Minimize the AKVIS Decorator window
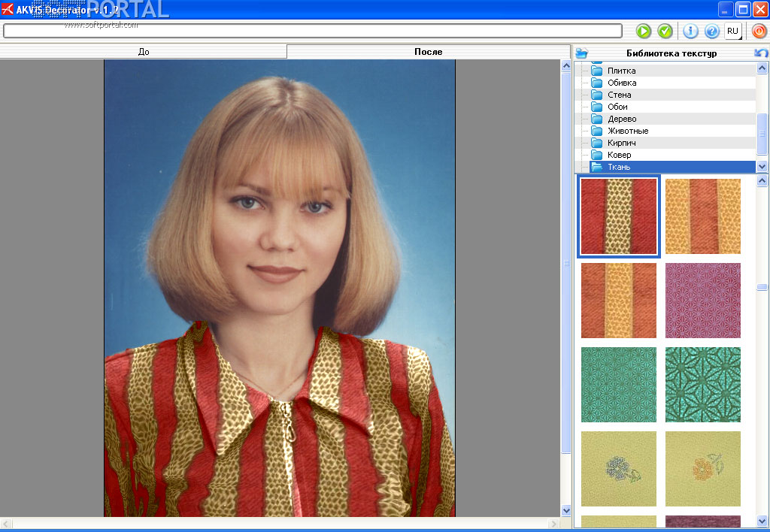This screenshot has width=770, height=532. tap(726, 9)
